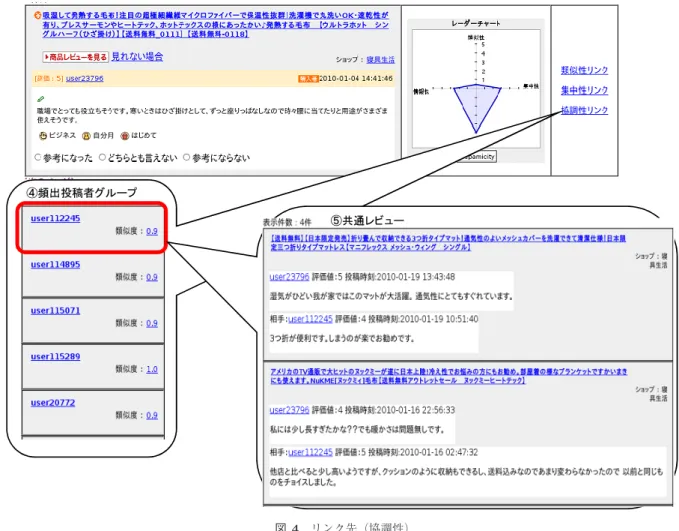Click the green pencil icon above review text
This screenshot has width=679, height=531.
coord(41,99)
